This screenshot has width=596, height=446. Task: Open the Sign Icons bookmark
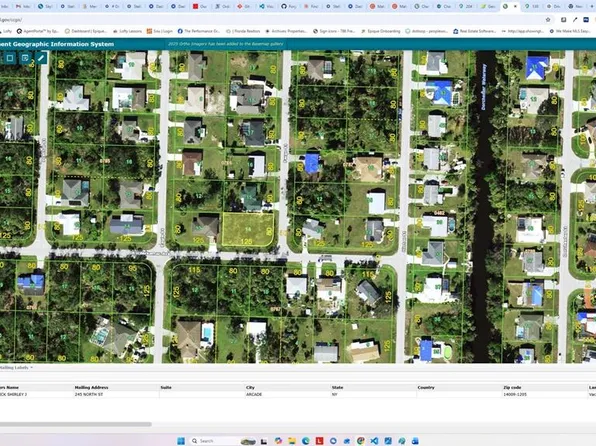(334, 31)
